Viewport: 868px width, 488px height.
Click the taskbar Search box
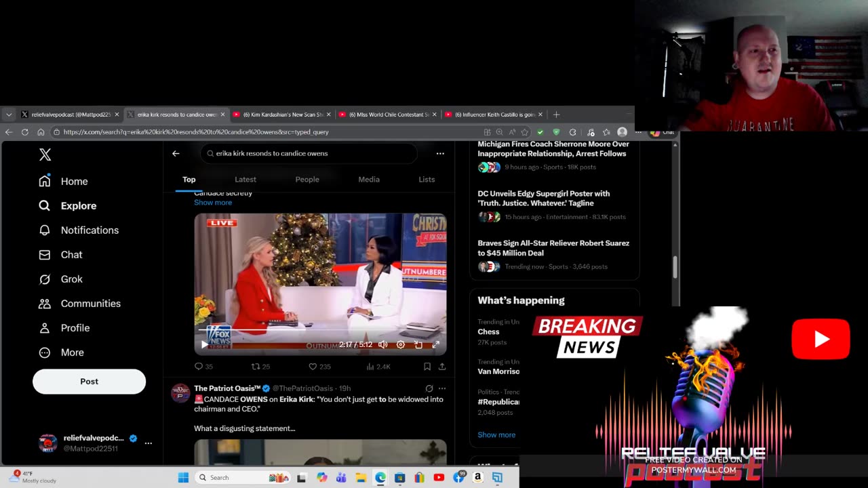[244, 478]
